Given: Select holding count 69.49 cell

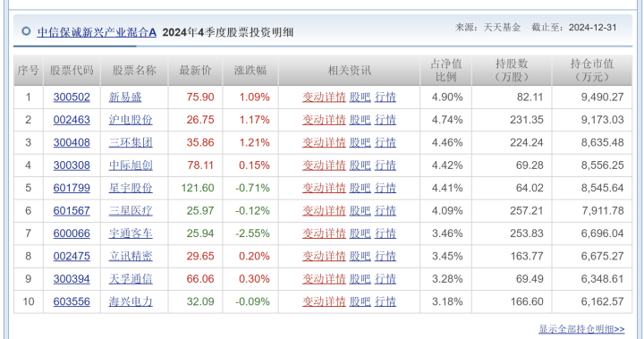Looking at the screenshot, I should (512, 279).
